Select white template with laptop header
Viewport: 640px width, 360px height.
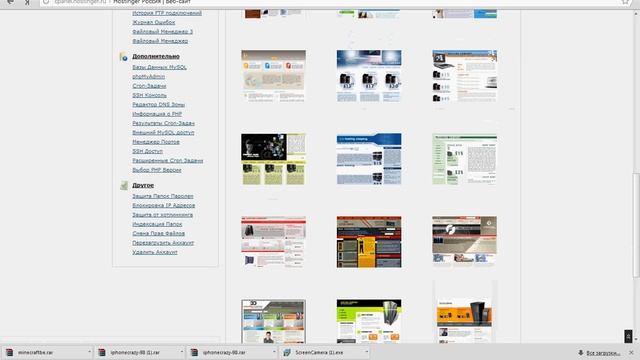(x=464, y=76)
